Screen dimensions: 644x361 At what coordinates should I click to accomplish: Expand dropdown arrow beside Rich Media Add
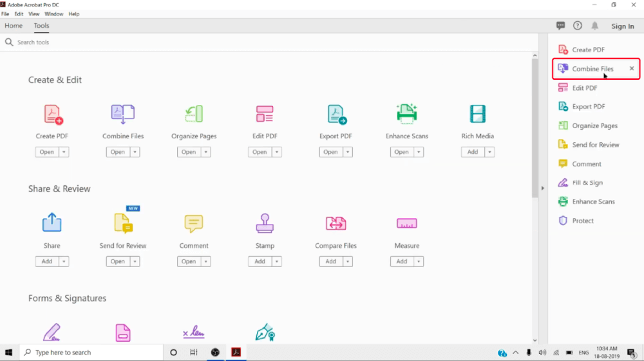489,153
